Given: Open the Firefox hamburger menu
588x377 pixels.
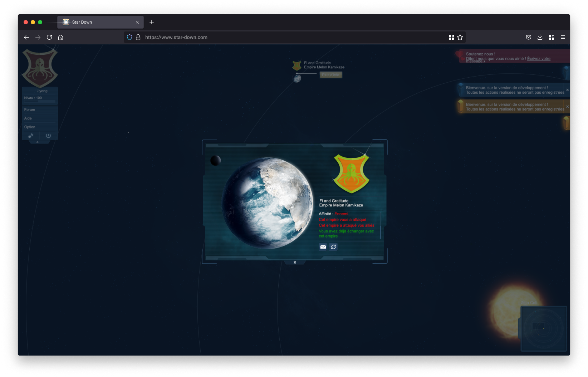Looking at the screenshot, I should coord(563,37).
